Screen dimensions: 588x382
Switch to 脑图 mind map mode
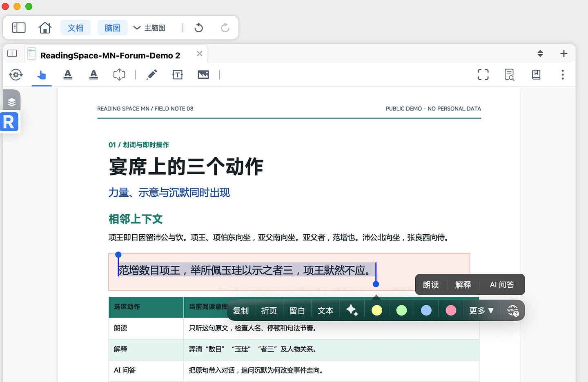pos(112,28)
